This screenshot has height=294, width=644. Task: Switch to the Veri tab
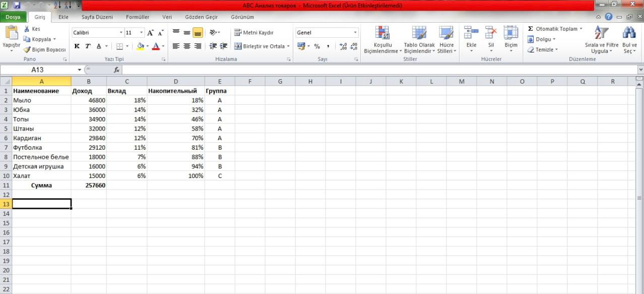pyautogui.click(x=167, y=17)
